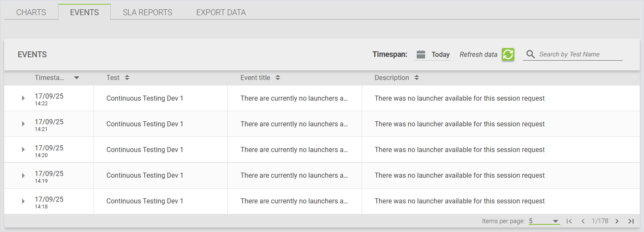
Task: Sort events by Description column
Action: [x=417, y=78]
